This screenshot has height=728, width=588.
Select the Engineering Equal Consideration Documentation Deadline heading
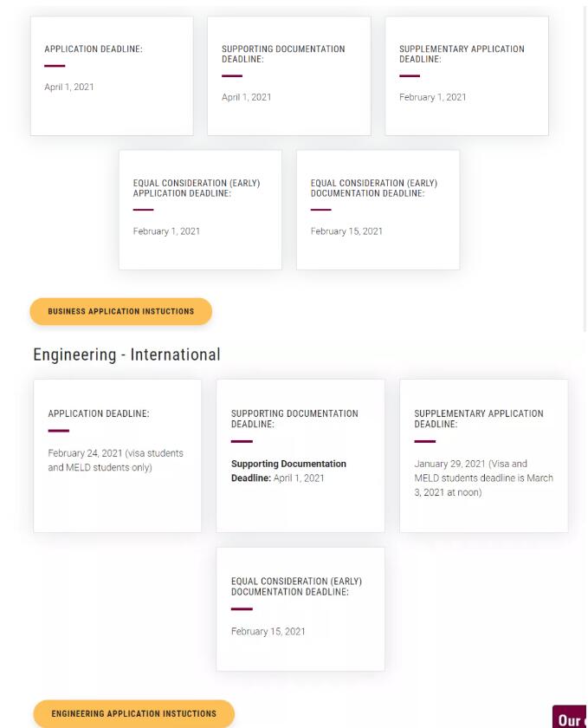[296, 587]
